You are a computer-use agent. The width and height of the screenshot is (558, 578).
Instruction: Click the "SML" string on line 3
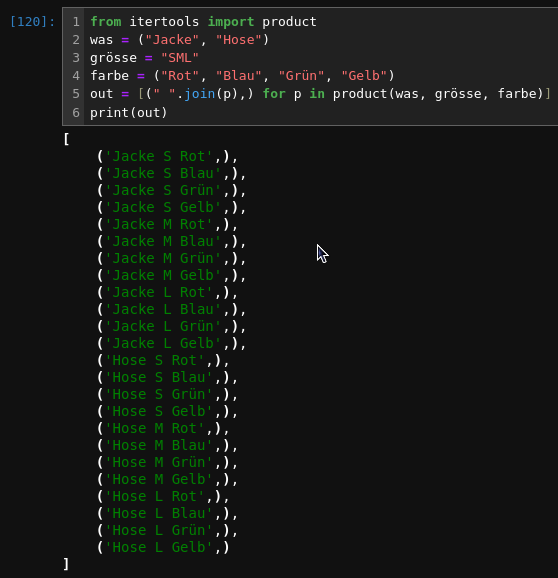tap(180, 58)
